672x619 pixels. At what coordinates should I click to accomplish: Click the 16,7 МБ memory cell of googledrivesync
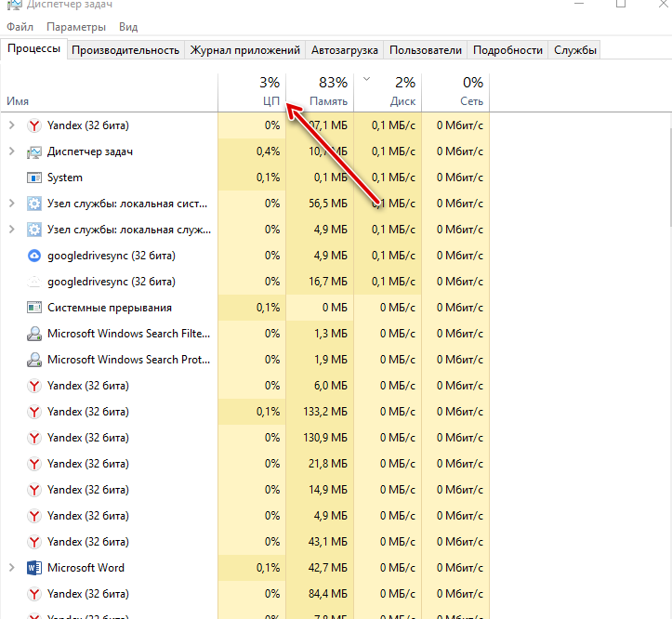pyautogui.click(x=320, y=282)
